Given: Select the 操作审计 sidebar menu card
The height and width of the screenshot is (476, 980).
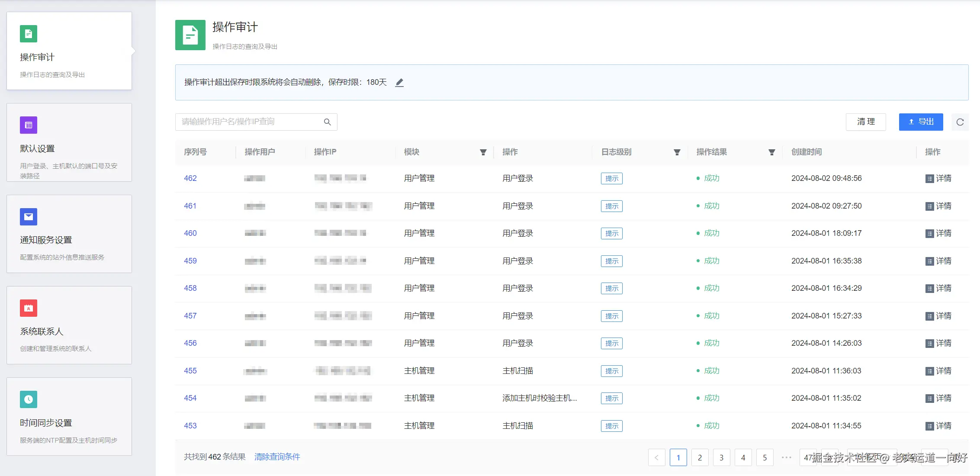Looking at the screenshot, I should [x=69, y=51].
